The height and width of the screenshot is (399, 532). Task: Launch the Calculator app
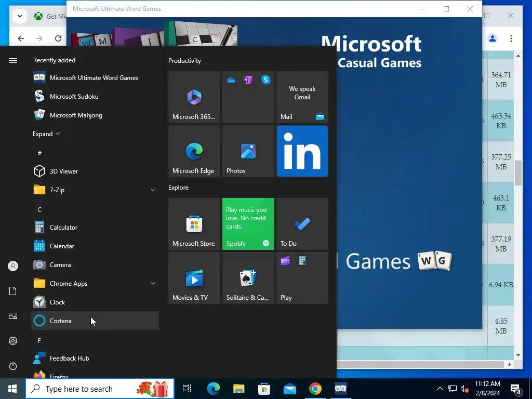click(95, 228)
